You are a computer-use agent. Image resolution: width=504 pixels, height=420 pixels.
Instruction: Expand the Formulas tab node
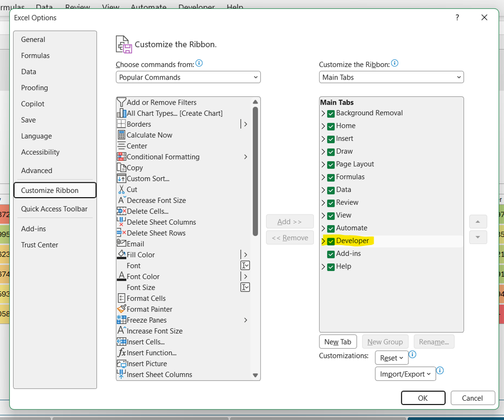click(x=323, y=177)
